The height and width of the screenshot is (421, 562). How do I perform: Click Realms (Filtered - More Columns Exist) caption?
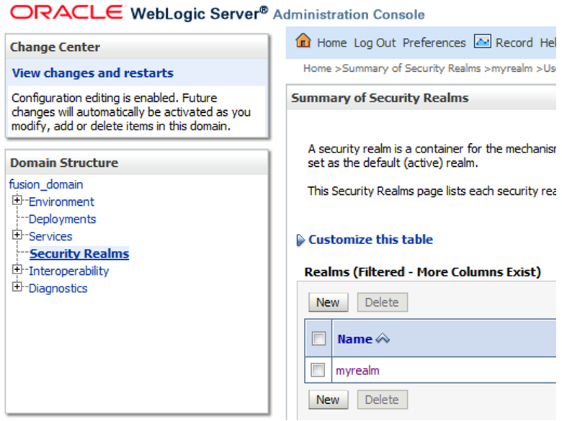click(422, 272)
